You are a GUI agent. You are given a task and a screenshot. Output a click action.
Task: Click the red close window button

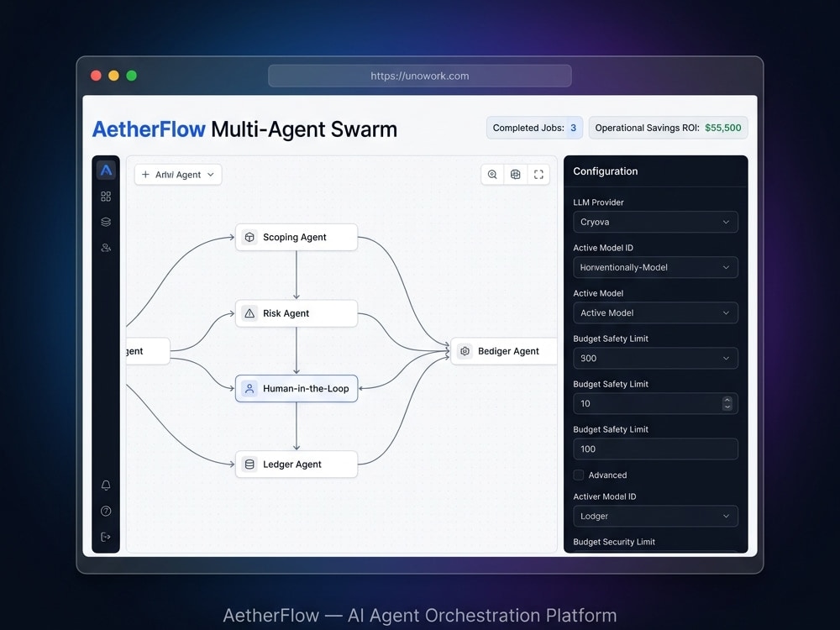point(97,76)
